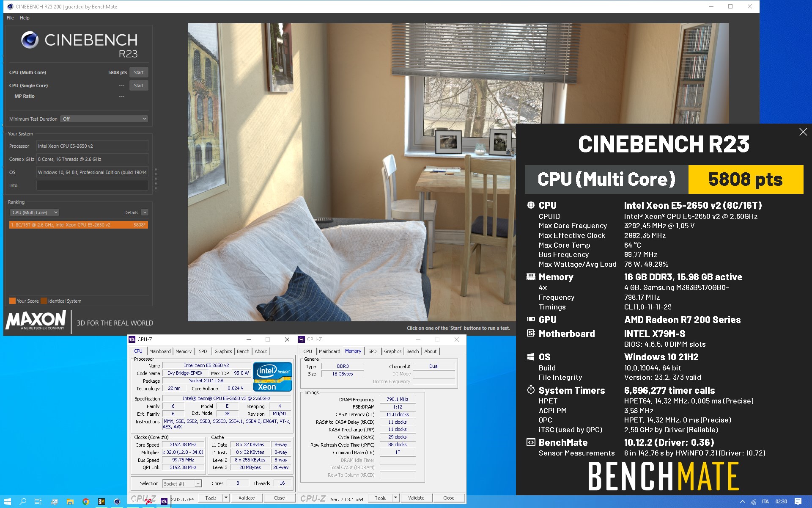812x508 pixels.
Task: Click Close button in left CPU-Z window
Action: tap(279, 498)
